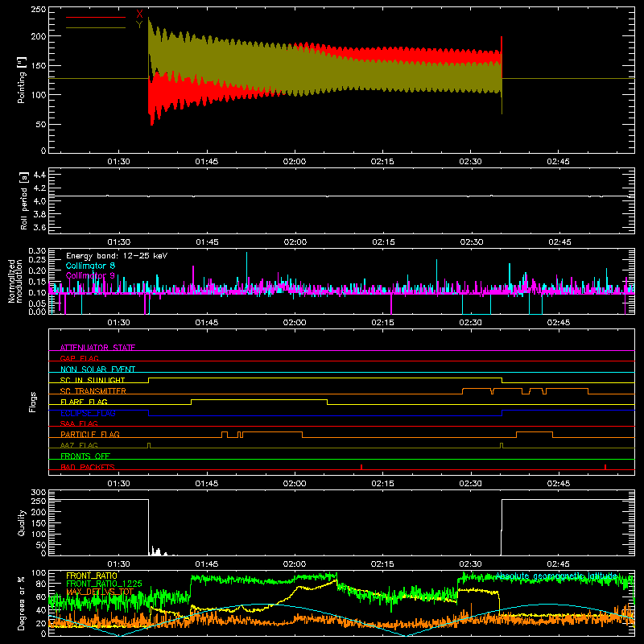Screen dimensions: 644x644
Task: Click the '4.4' tick on Roll period axis
Action: [x=39, y=175]
